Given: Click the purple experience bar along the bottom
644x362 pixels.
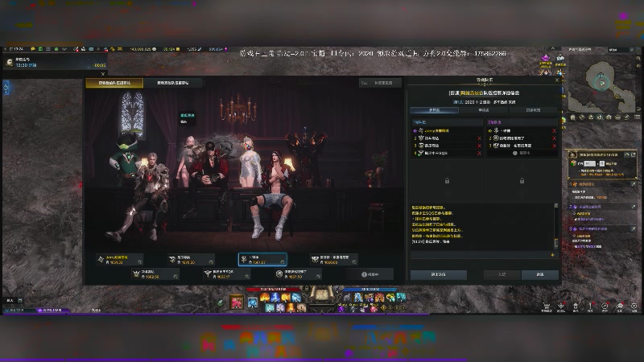Looking at the screenshot, I should (x=216, y=315).
